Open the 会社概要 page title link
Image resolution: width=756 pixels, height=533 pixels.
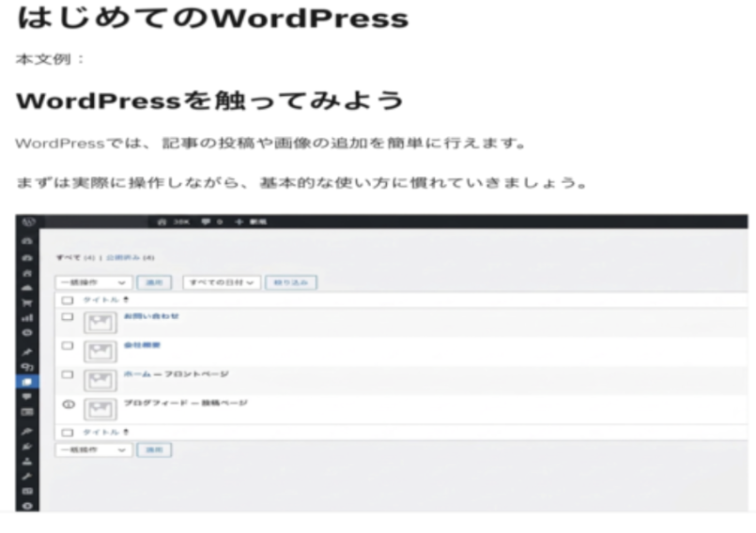pyautogui.click(x=142, y=345)
